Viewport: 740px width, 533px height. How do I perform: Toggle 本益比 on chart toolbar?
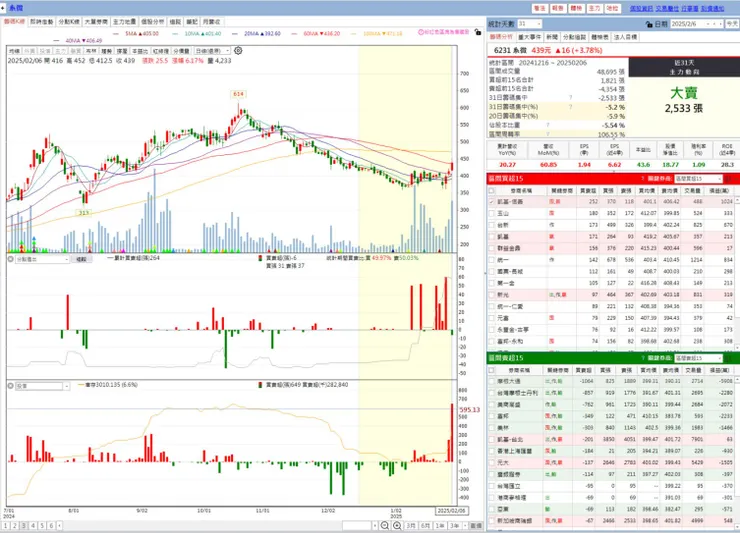pos(139,51)
